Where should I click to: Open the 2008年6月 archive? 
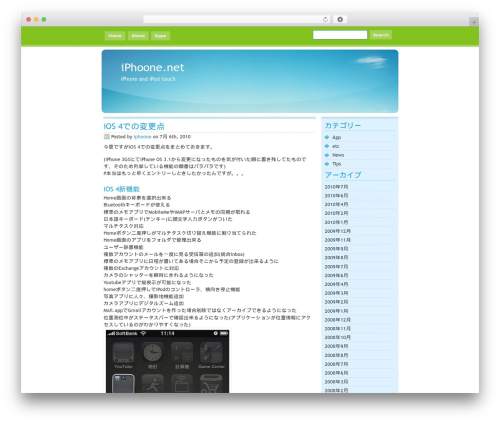click(x=336, y=373)
